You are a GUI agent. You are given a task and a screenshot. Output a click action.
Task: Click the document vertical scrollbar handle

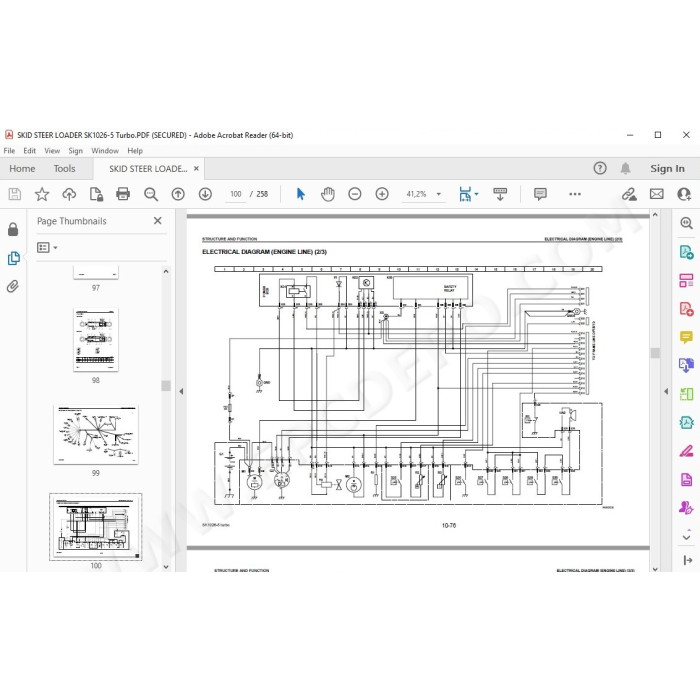[x=655, y=353]
